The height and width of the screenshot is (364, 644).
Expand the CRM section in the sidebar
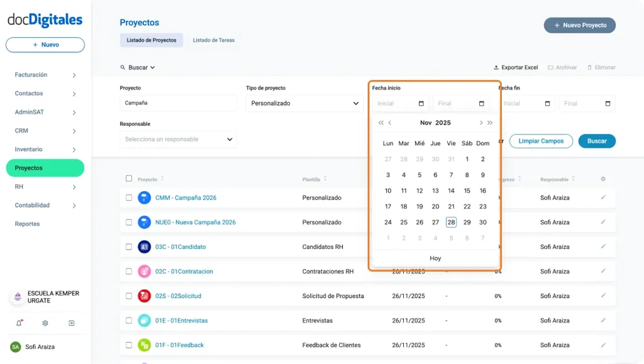point(44,131)
